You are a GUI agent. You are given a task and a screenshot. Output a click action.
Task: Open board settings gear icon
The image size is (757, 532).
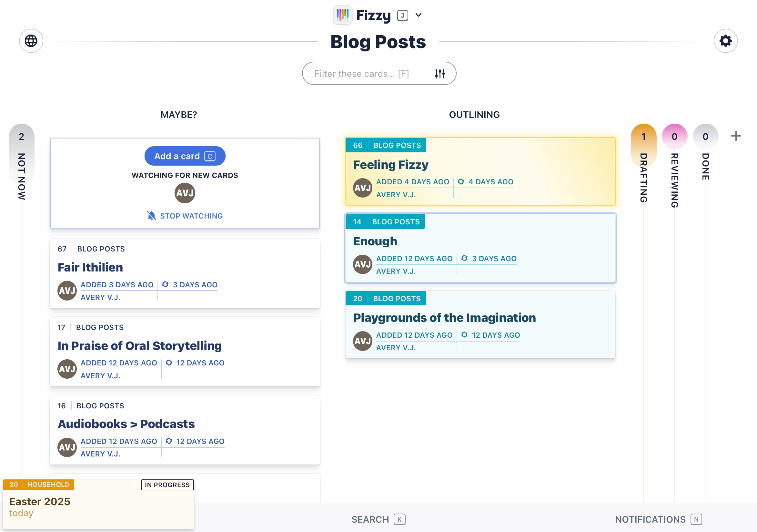pyautogui.click(x=725, y=41)
